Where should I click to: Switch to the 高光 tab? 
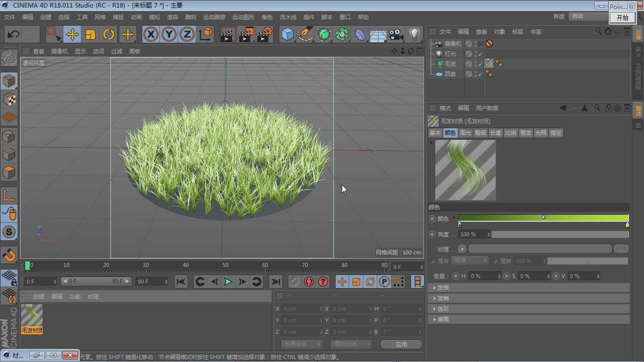(465, 133)
